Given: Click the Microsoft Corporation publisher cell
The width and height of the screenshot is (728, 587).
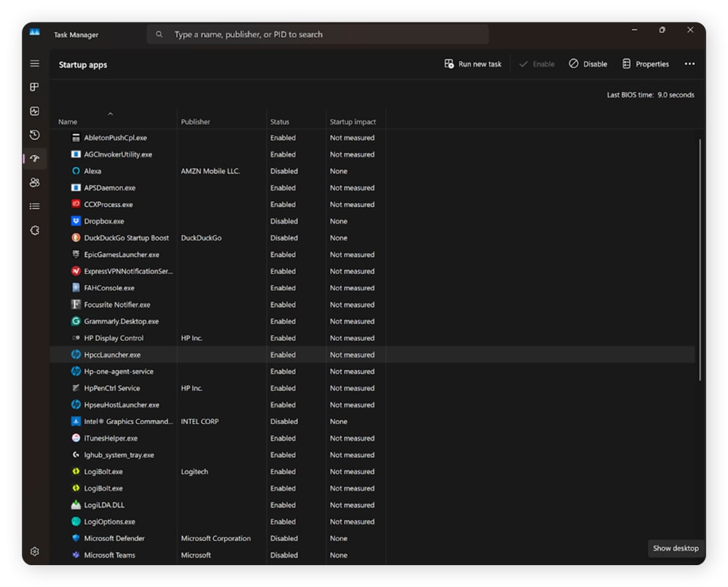Looking at the screenshot, I should pos(216,538).
